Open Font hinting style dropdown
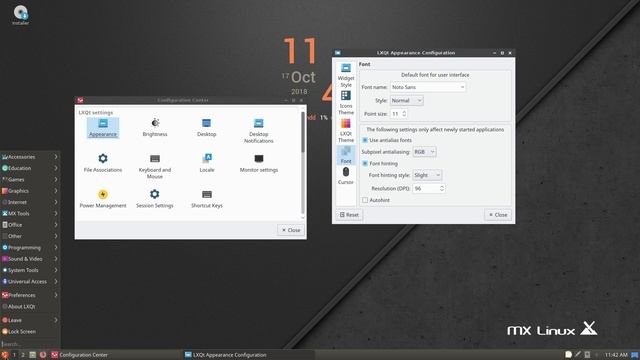The image size is (640, 360). coord(427,175)
